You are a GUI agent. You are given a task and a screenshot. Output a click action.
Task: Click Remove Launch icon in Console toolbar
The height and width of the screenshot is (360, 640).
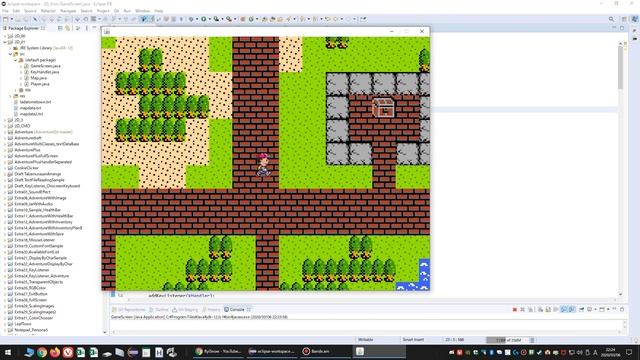click(x=522, y=309)
